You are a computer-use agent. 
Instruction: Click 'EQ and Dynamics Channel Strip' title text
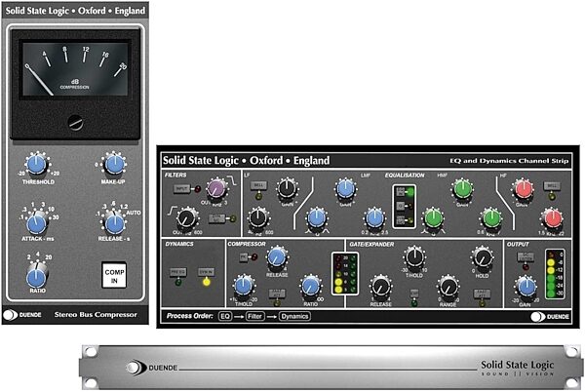[509, 161]
